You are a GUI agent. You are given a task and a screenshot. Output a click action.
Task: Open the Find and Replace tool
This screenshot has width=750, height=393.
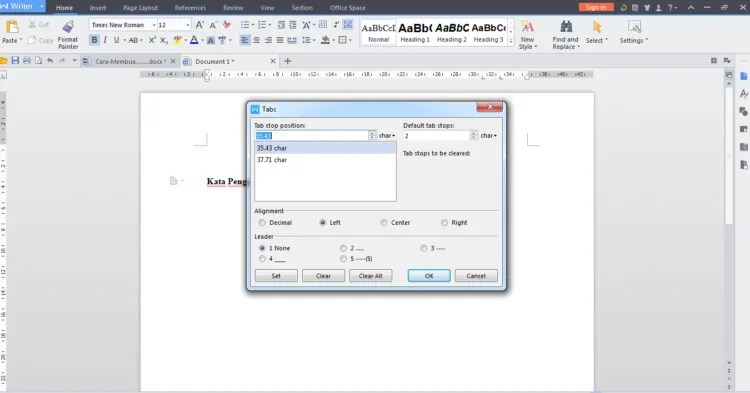566,27
